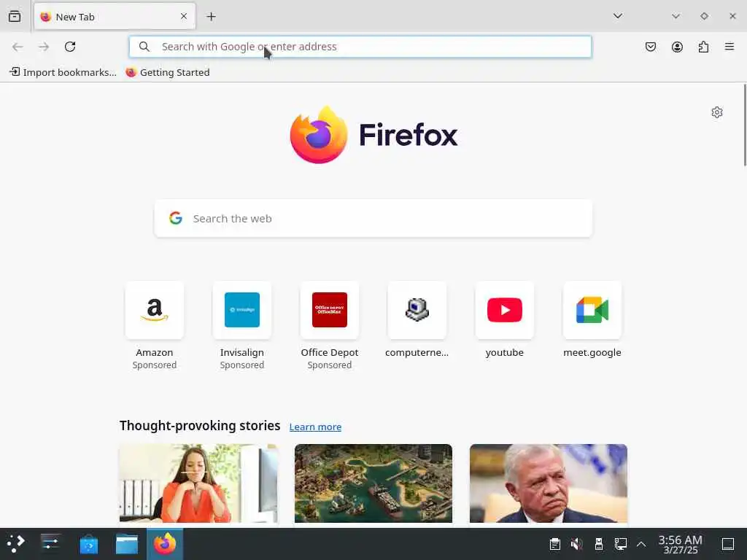The image size is (747, 560).
Task: Open the Office Depot sponsored shortcut
Action: (330, 326)
